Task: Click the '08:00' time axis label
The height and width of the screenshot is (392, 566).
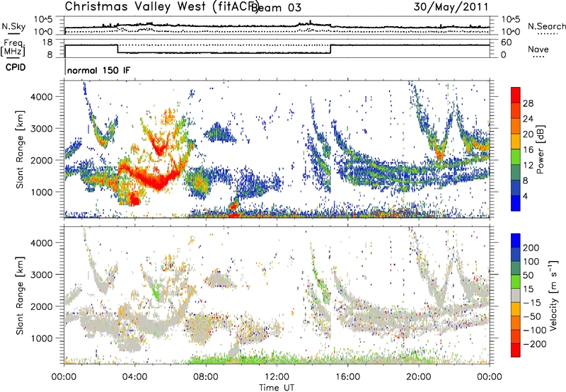Action: tap(206, 377)
